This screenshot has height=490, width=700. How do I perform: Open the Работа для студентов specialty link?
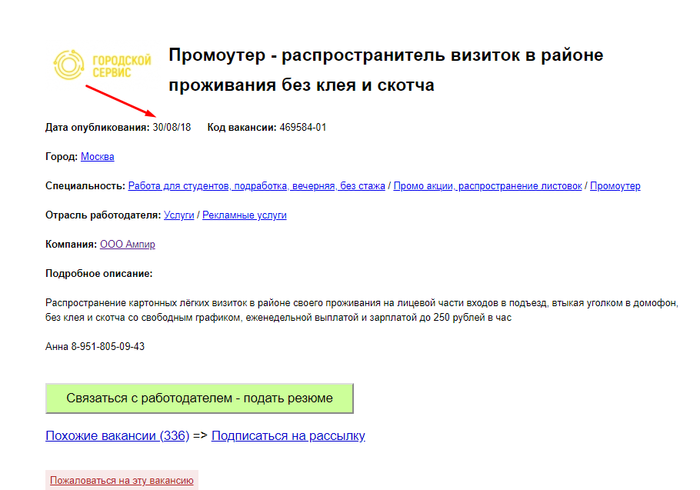coord(256,186)
